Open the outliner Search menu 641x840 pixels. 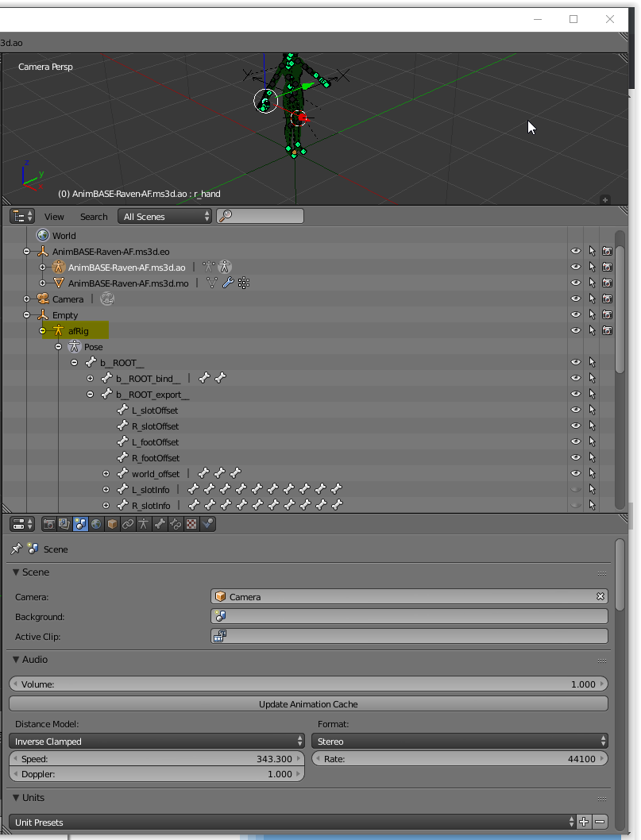[94, 216]
